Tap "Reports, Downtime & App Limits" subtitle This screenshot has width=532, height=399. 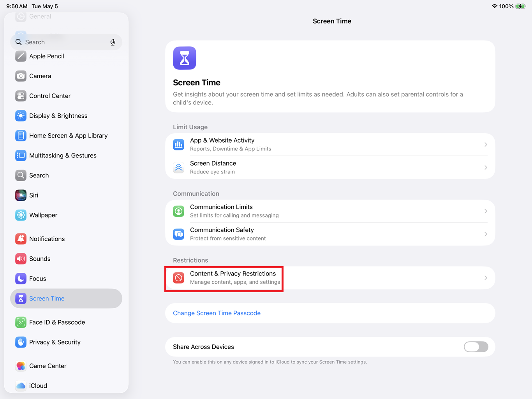pyautogui.click(x=231, y=149)
